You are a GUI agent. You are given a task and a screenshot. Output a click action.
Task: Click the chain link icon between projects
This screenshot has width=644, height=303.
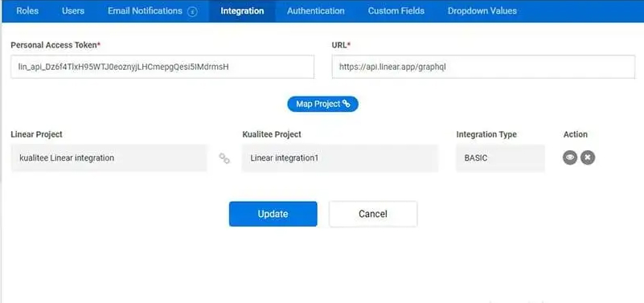[x=224, y=158]
